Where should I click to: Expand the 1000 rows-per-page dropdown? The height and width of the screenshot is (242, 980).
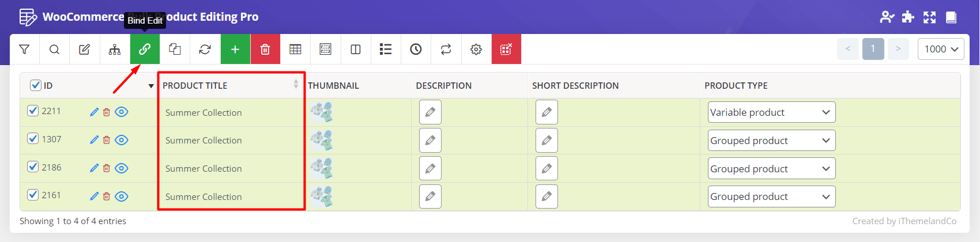click(x=940, y=50)
